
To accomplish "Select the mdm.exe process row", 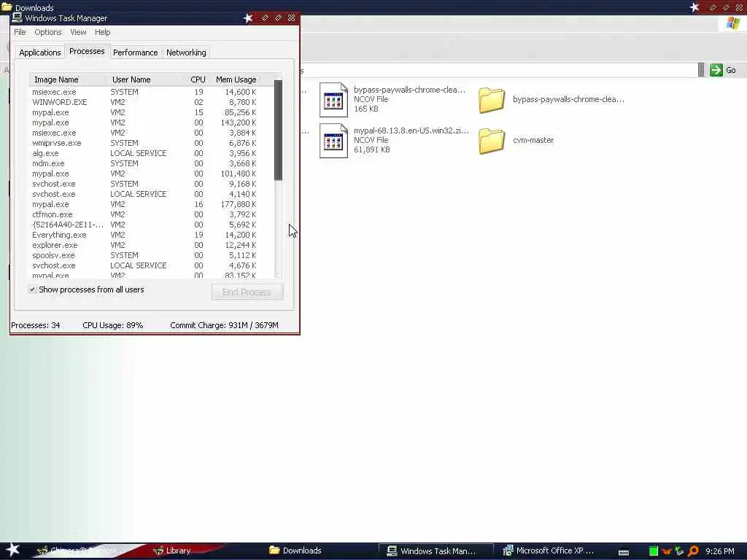I will coord(144,163).
